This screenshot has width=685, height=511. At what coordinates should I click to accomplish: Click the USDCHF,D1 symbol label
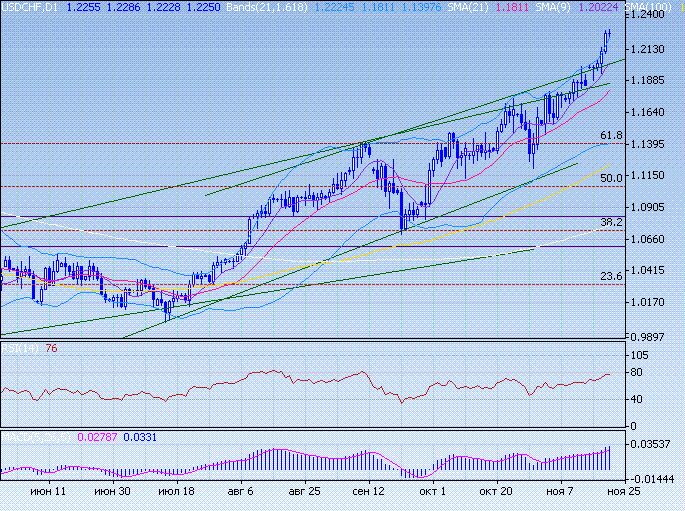pyautogui.click(x=29, y=6)
